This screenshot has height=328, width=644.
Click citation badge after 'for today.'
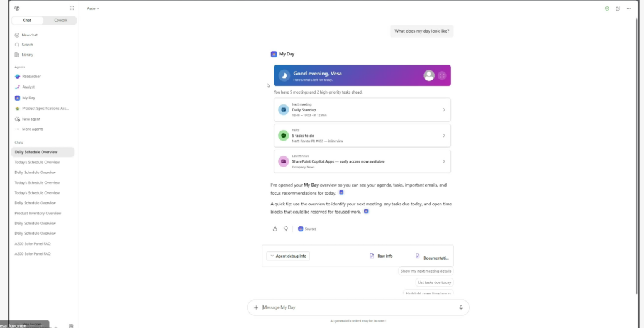(341, 192)
